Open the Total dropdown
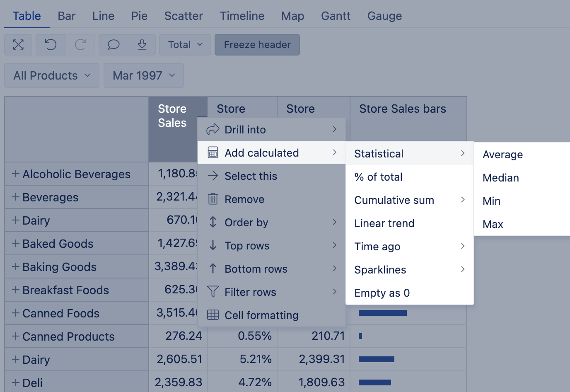Viewport: 570px width, 392px height. [185, 45]
